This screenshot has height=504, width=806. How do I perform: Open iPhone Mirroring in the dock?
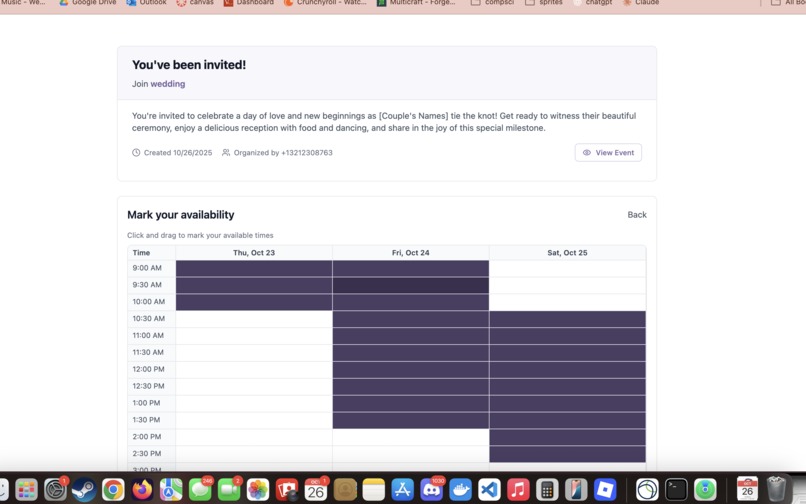point(576,489)
